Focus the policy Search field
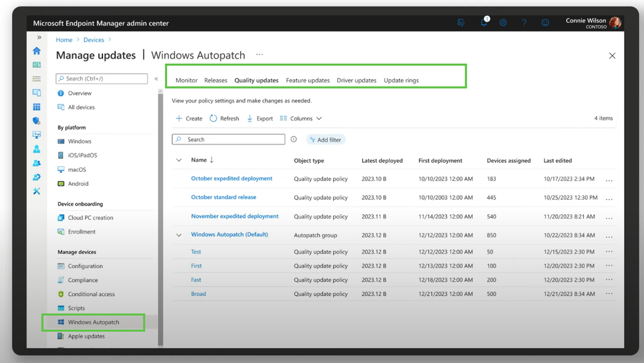The width and height of the screenshot is (644, 363). point(228,139)
